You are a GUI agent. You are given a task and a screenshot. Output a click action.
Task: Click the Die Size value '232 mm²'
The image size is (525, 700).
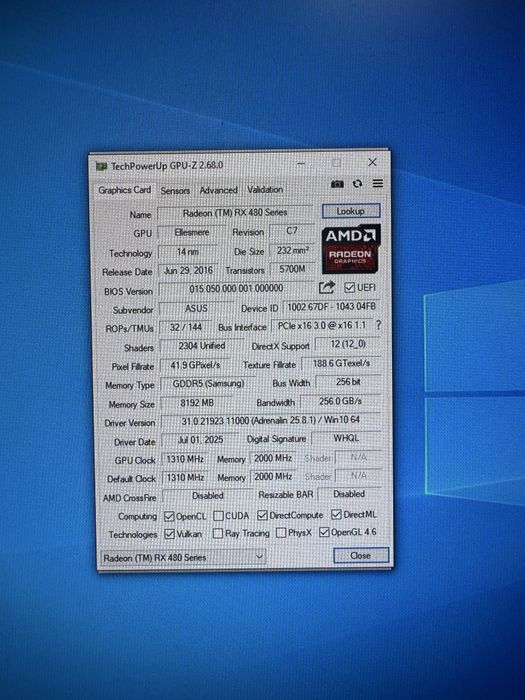click(292, 251)
